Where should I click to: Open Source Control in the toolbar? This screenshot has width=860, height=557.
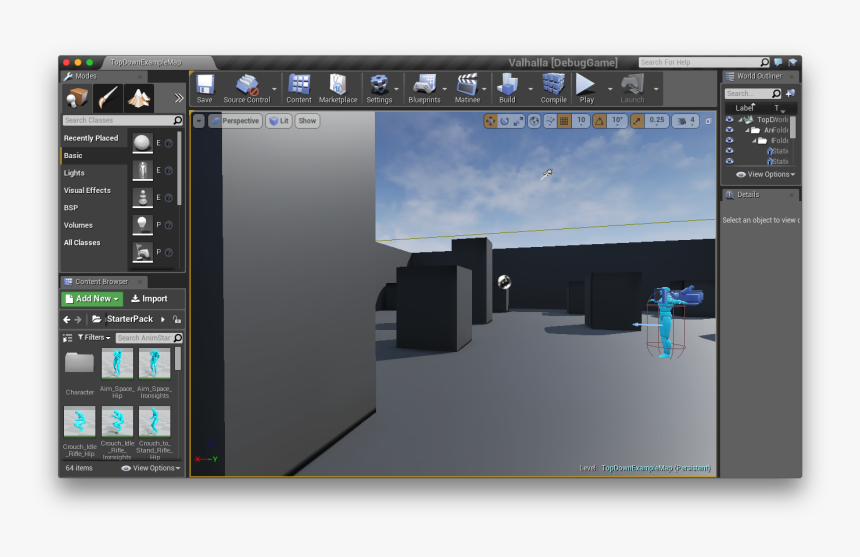[x=247, y=88]
